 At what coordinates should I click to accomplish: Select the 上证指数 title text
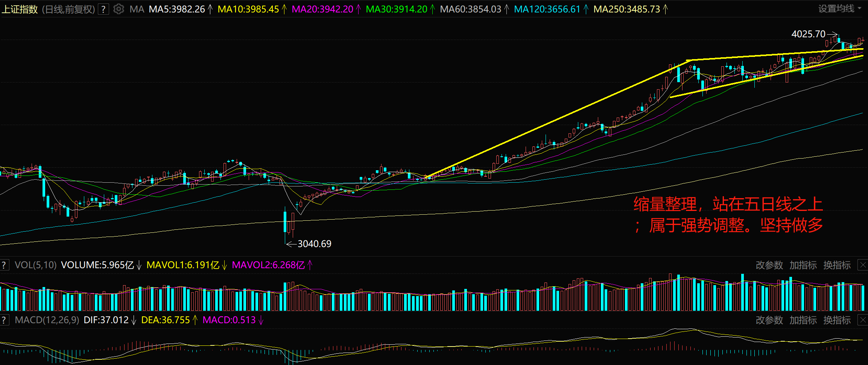coord(20,9)
